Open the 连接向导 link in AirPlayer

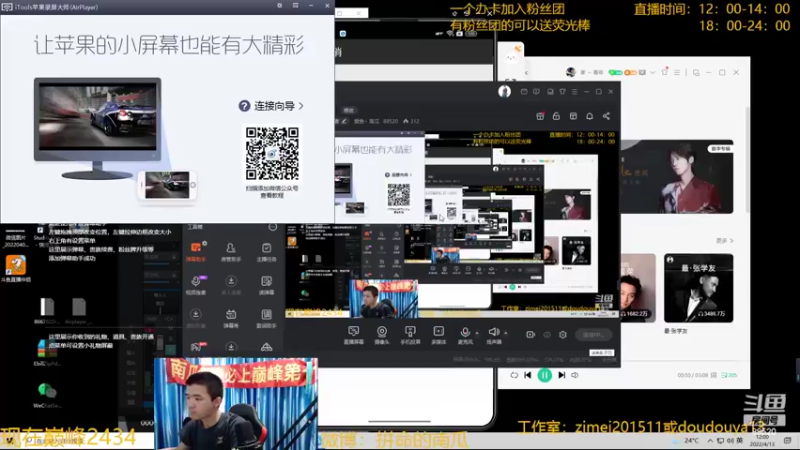point(271,106)
